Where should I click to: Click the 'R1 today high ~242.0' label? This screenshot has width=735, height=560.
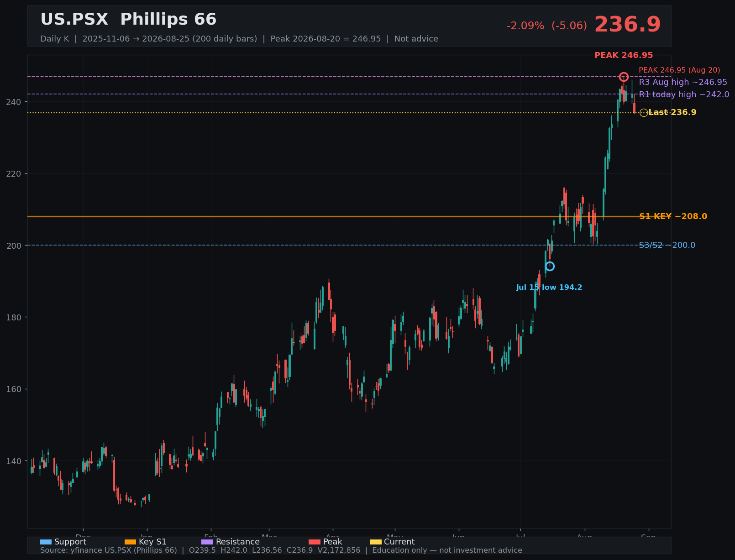[x=684, y=94]
